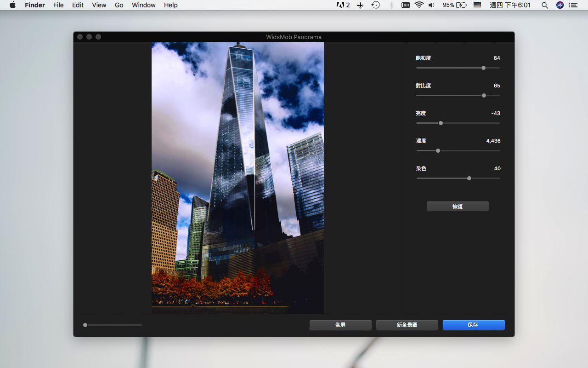Click the pinwheel menu bar icon
The width and height of the screenshot is (588, 368).
[360, 5]
